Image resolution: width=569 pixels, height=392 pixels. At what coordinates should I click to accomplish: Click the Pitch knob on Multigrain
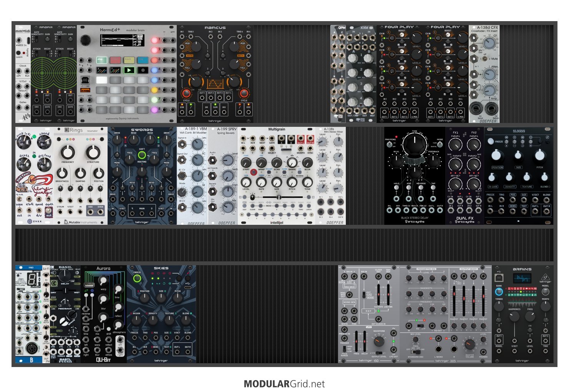292,182
